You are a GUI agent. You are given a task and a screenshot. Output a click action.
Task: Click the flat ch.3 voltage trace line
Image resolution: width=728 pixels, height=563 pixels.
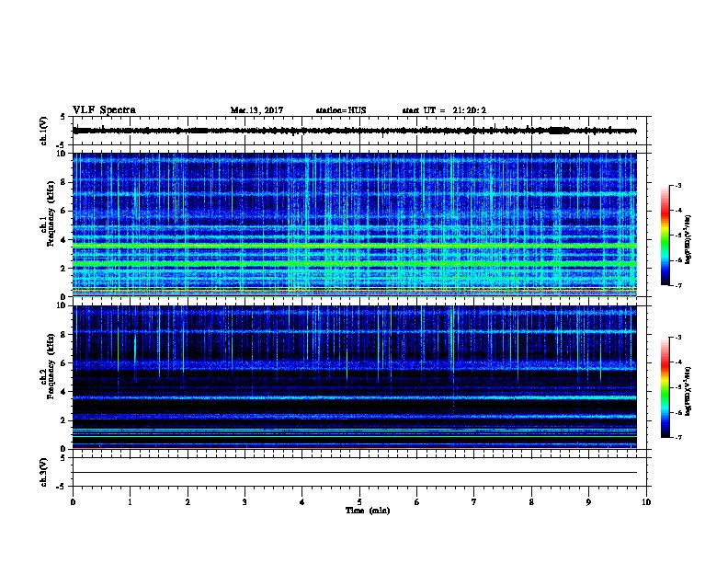coord(355,473)
